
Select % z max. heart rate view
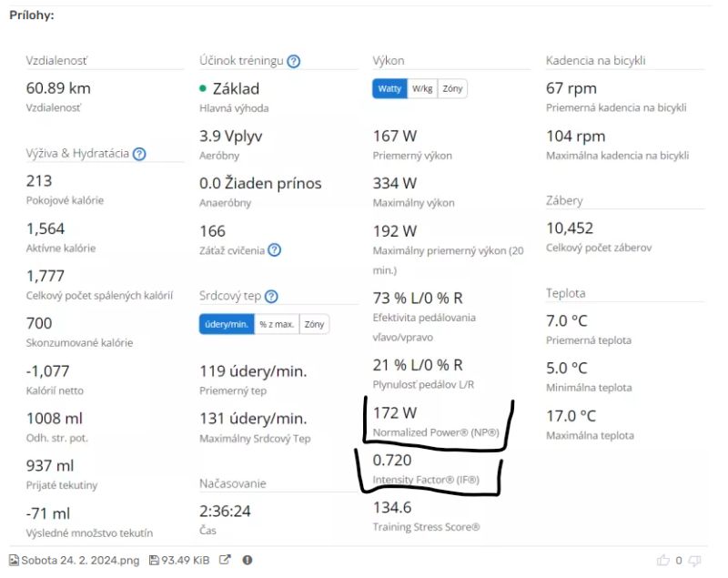click(277, 324)
